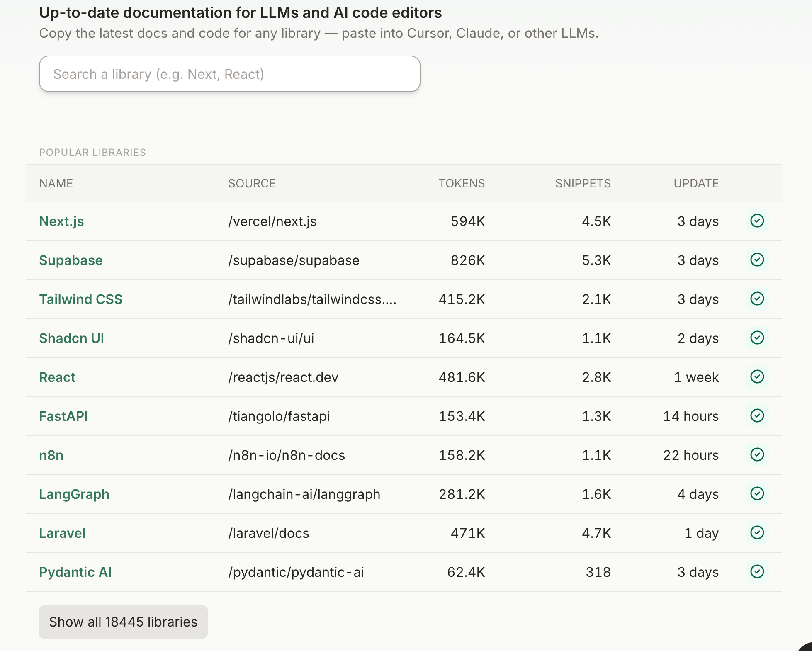Viewport: 812px width, 651px height.
Task: Click the 1.6K snippets value
Action: pyautogui.click(x=596, y=494)
